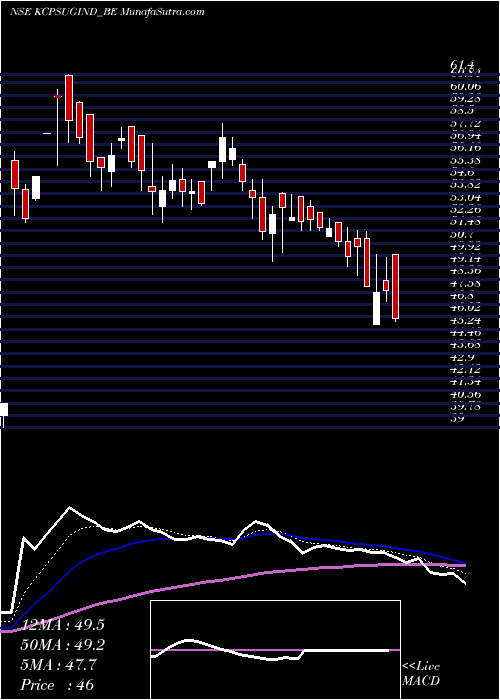The image size is (500, 700).
Task: Click the '57.72' price axis label
Action: pyautogui.click(x=464, y=123)
